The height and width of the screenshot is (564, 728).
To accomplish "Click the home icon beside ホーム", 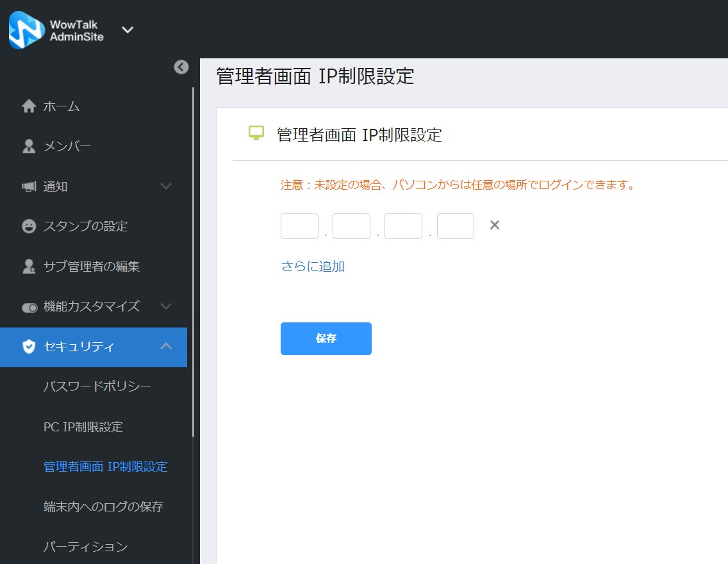I will click(29, 106).
